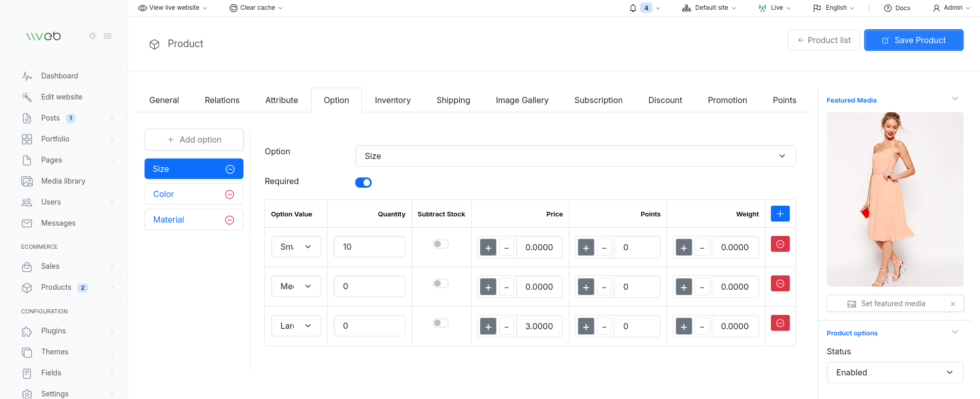980x399 pixels.
Task: Collapse the Featured Media panel
Action: pos(955,99)
